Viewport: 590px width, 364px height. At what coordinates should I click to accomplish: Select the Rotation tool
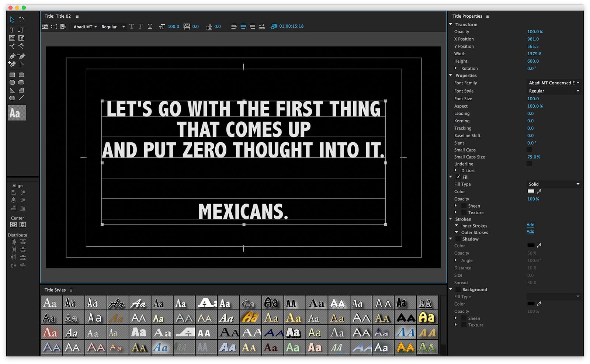pos(21,19)
